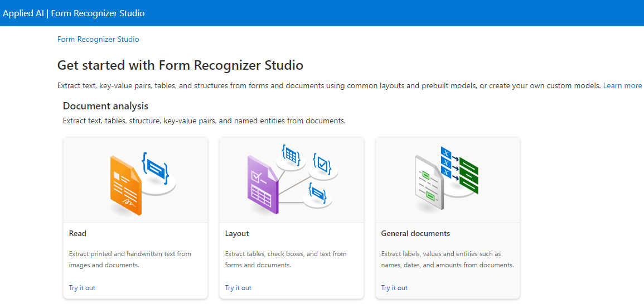
Task: Click the Get started with Form Recognizer Studio heading
Action: [x=180, y=65]
